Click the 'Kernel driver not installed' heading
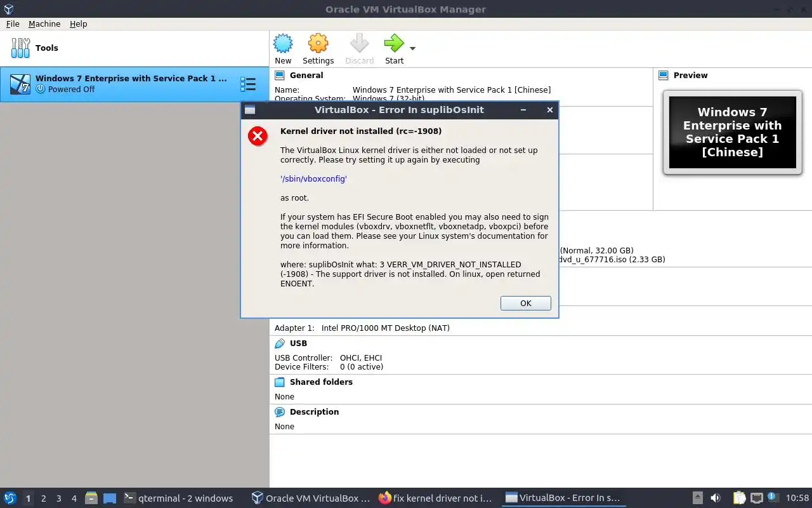This screenshot has width=812, height=508. 361,131
